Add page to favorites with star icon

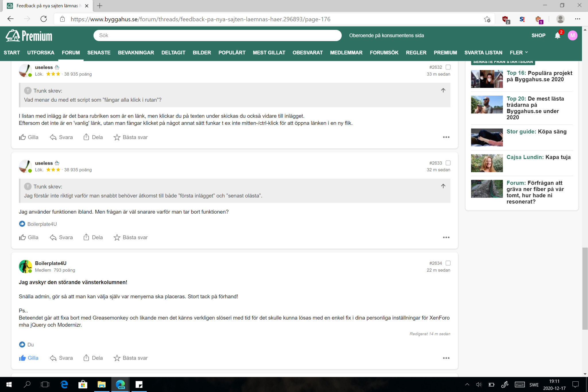(x=487, y=19)
